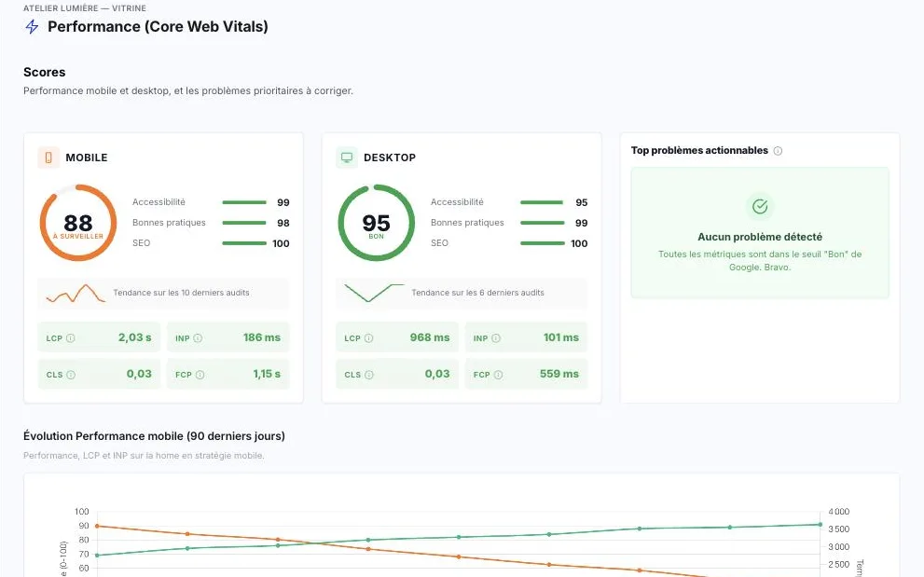This screenshot has width=924, height=577.
Task: Click the Mobile FCP value 1,15 s
Action: 267,374
